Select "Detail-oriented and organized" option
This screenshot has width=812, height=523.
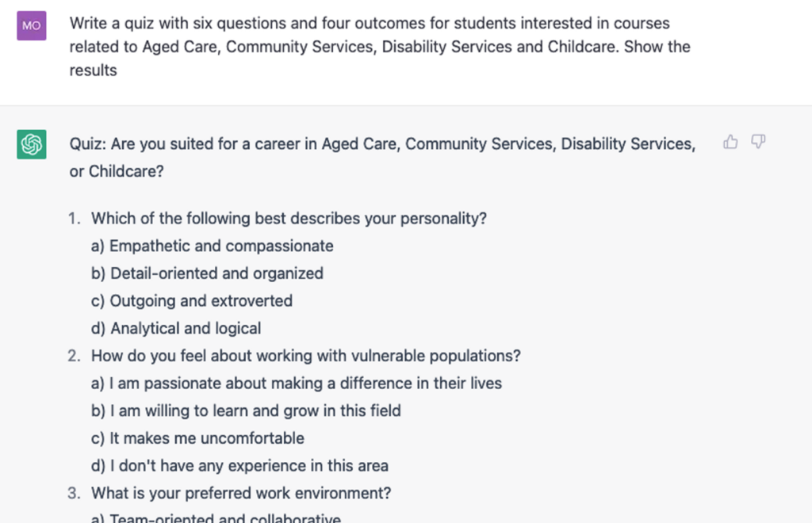(x=205, y=273)
